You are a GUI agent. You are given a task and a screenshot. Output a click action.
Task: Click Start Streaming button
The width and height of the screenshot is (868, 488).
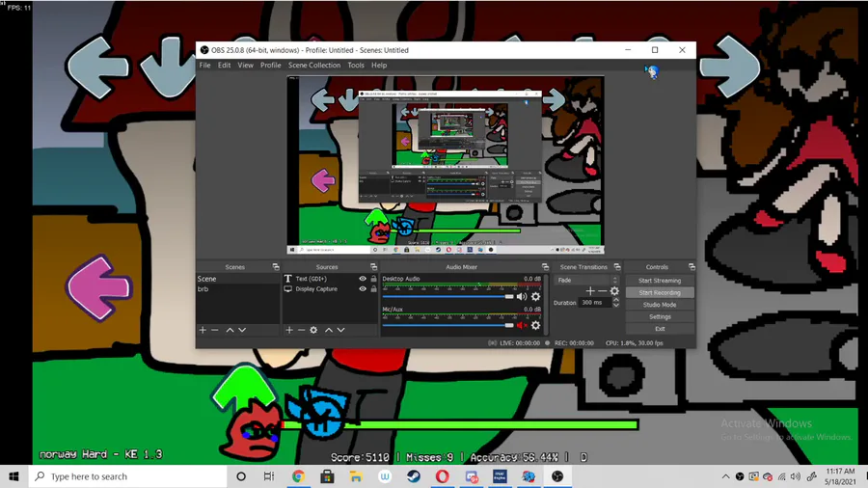coord(660,281)
